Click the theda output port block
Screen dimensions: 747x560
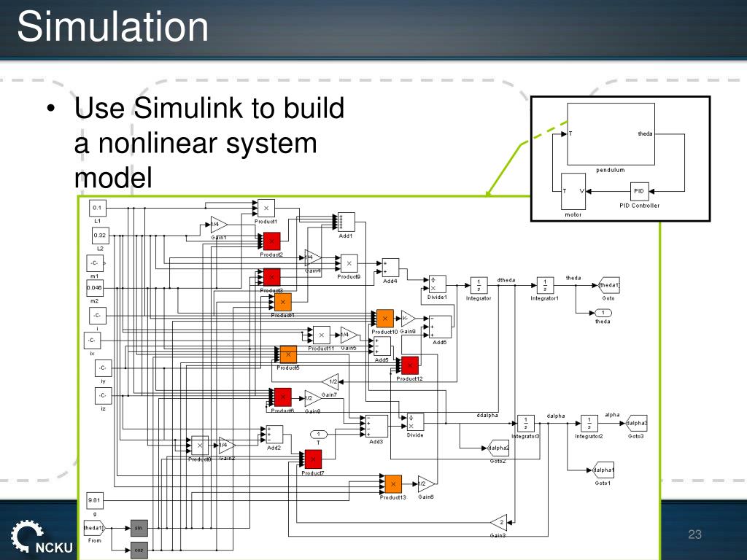[603, 313]
